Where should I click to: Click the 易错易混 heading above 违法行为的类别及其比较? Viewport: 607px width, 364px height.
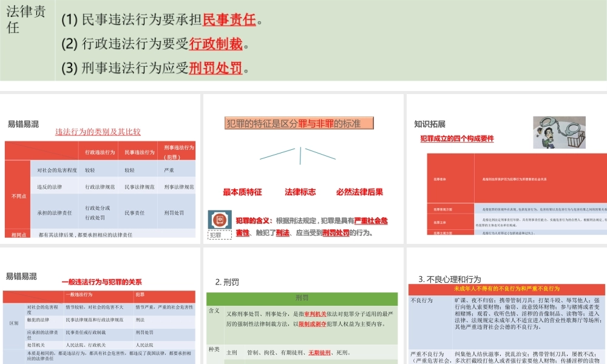[23, 124]
